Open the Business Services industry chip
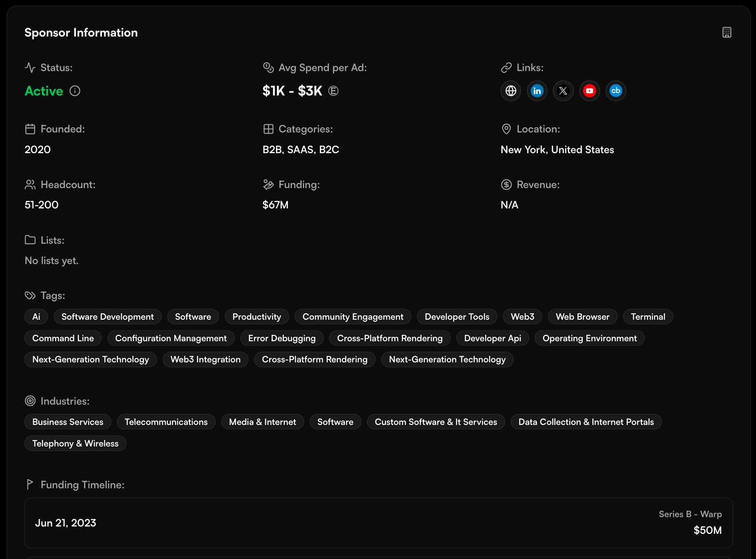 pos(68,422)
